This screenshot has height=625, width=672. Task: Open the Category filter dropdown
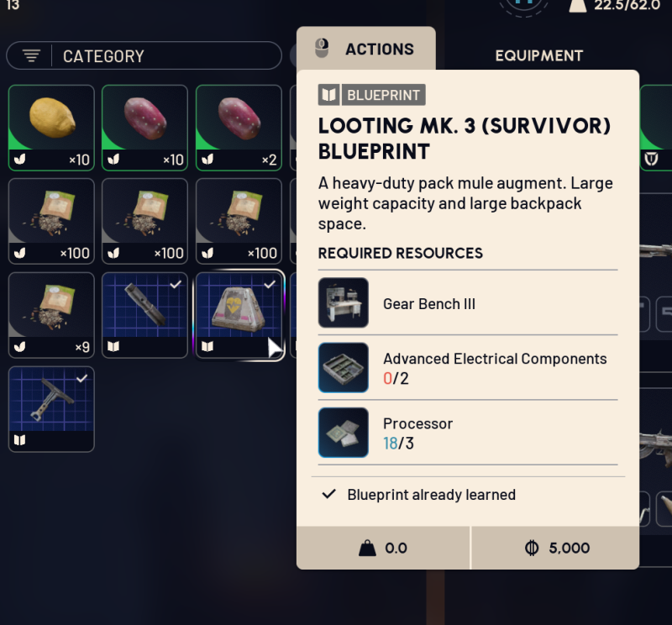(x=144, y=55)
